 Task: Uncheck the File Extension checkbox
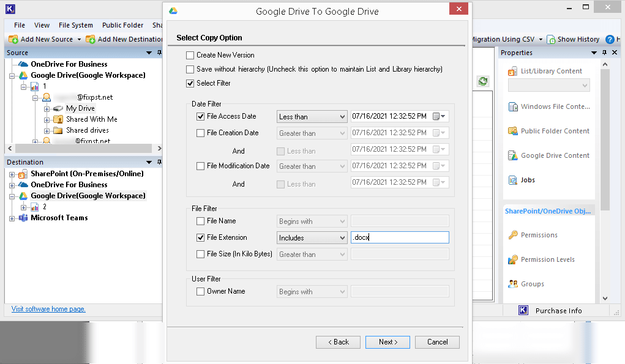(201, 238)
